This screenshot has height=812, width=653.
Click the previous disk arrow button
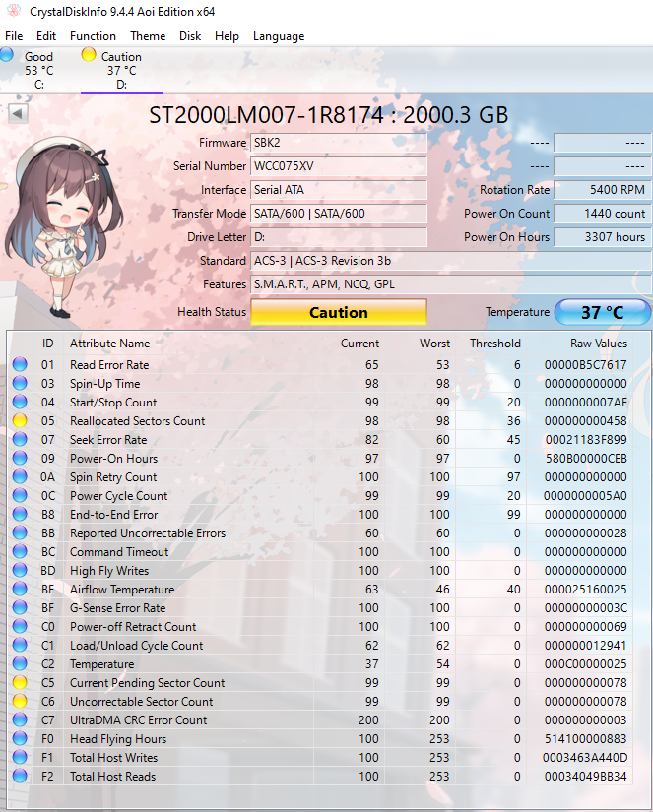tap(18, 113)
